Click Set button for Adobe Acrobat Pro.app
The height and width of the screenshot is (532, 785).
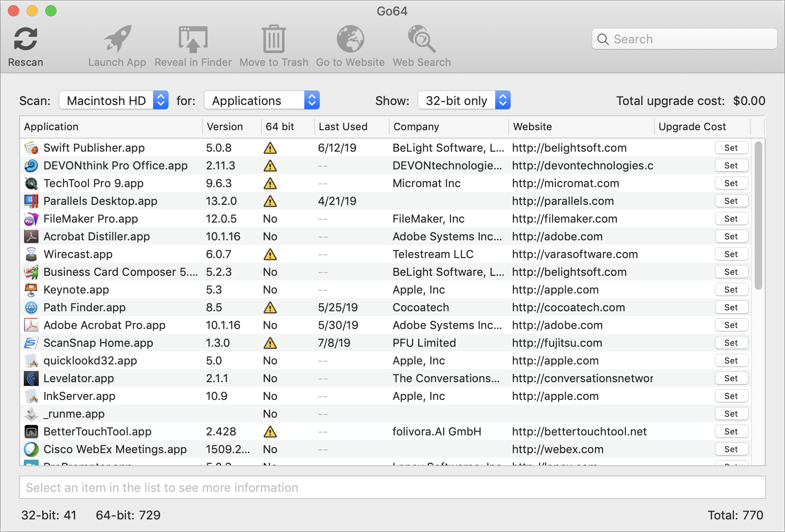(731, 325)
